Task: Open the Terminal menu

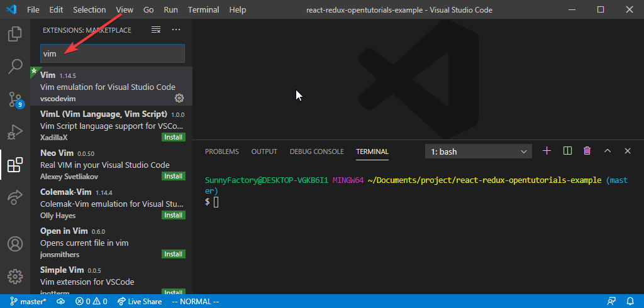Action: [x=204, y=9]
